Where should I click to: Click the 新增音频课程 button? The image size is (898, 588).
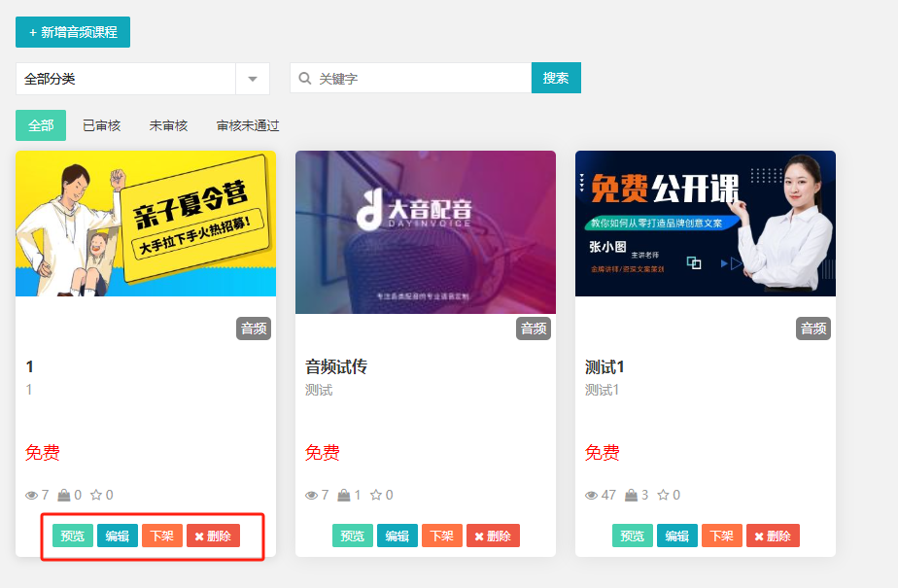73,32
